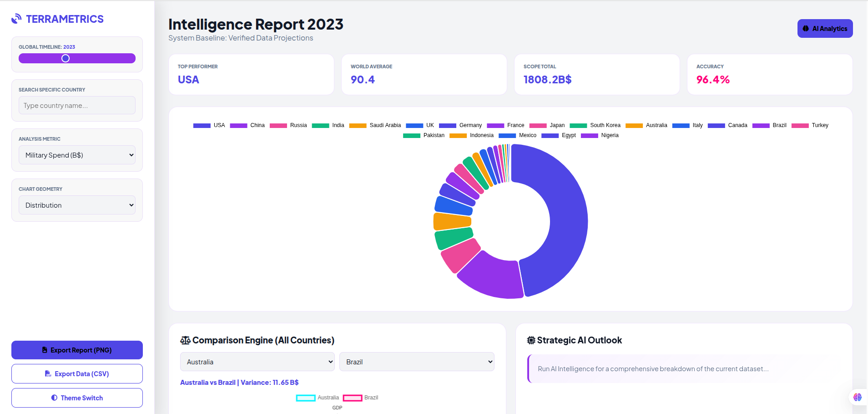The image size is (868, 414).
Task: Click the half-circle icon on Theme Switch
Action: coord(55,398)
